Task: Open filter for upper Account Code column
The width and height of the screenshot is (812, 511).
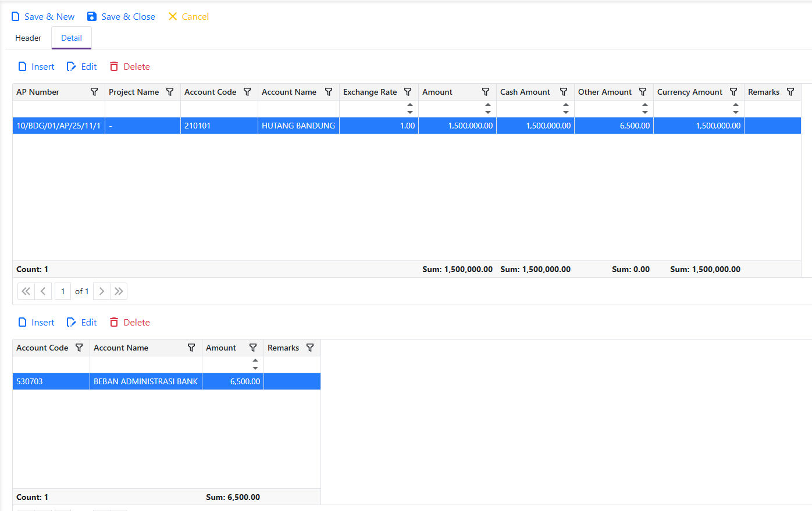Action: [247, 92]
